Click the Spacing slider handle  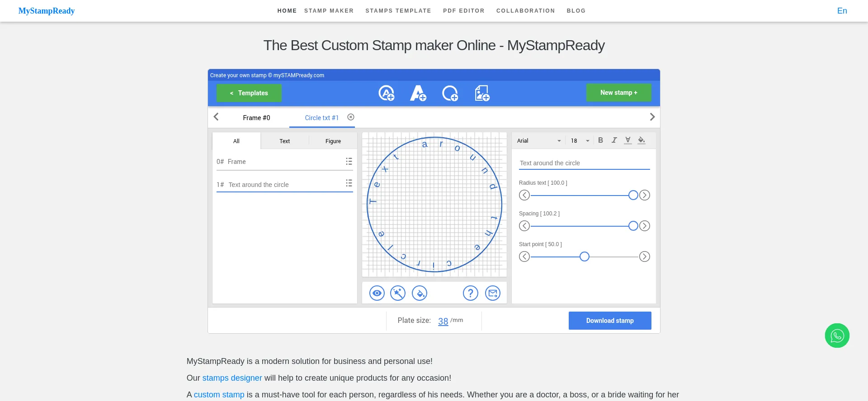click(x=633, y=226)
